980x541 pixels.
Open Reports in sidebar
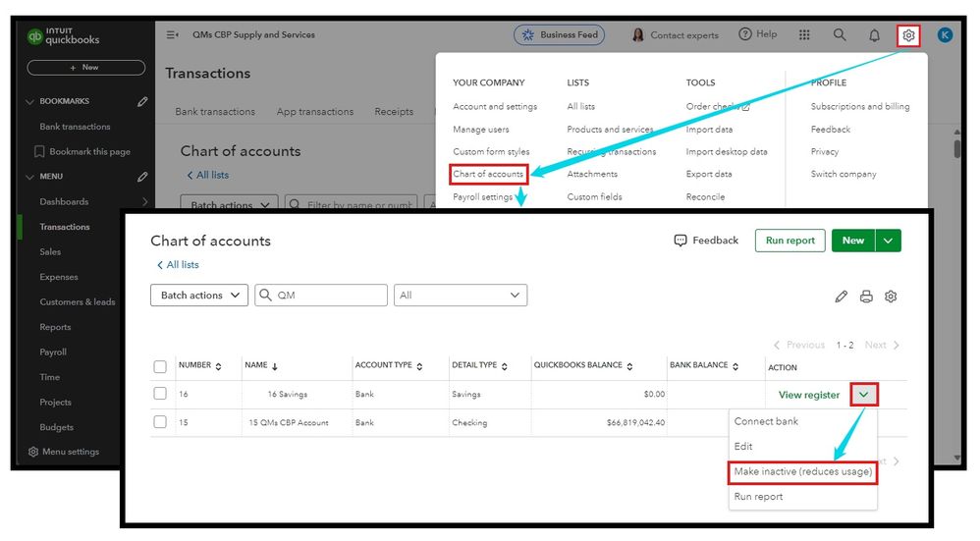(55, 327)
